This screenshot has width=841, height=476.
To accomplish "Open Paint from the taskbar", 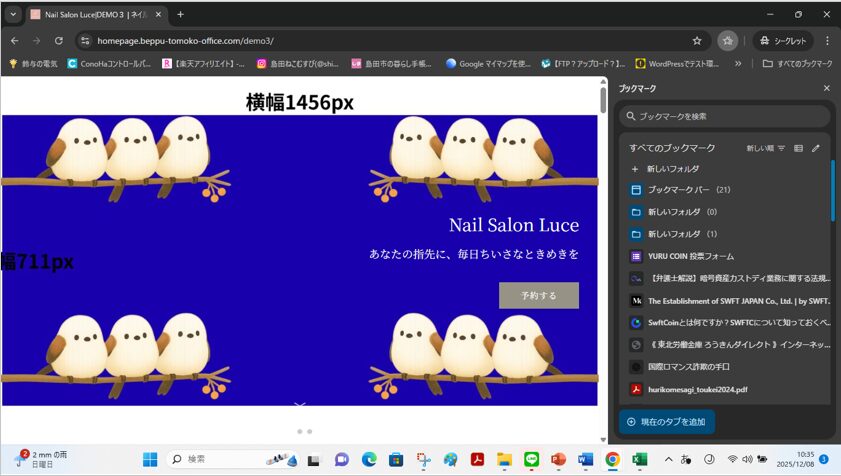I will coord(451,459).
